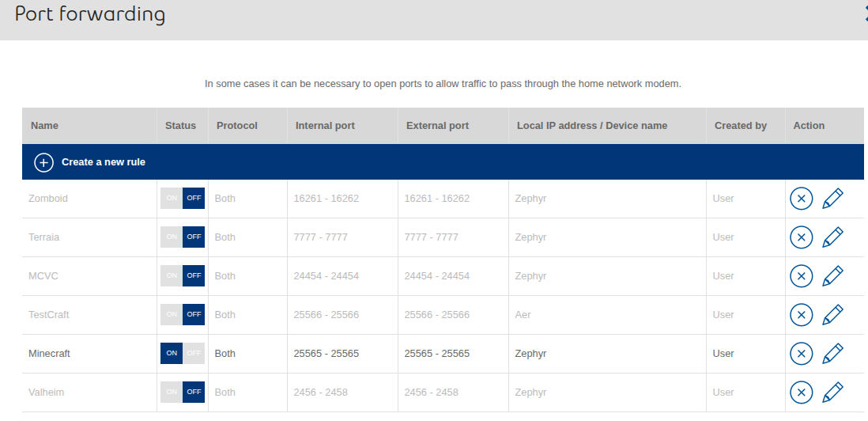
Task: Edit the Terraia rule with pencil icon
Action: click(832, 237)
